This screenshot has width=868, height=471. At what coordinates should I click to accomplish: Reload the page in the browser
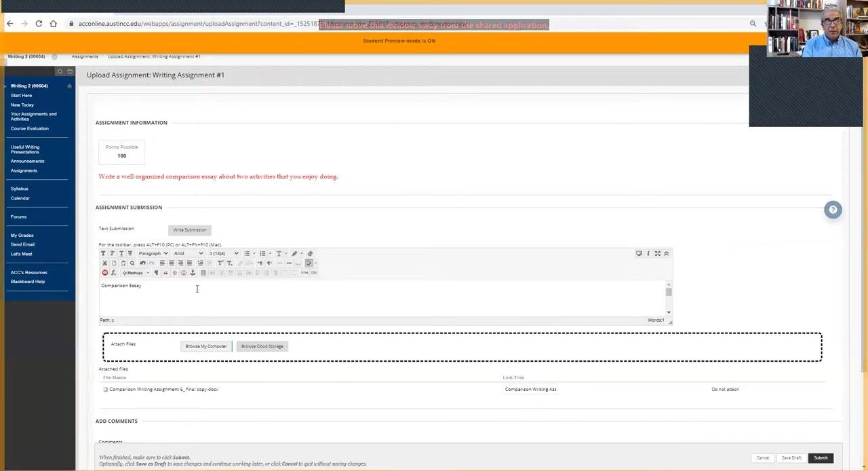[x=39, y=24]
